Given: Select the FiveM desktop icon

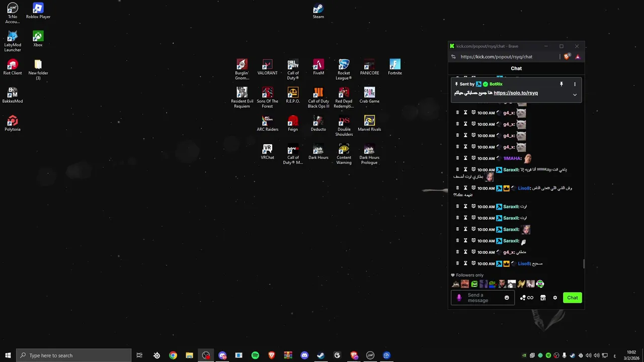Looking at the screenshot, I should (x=318, y=67).
